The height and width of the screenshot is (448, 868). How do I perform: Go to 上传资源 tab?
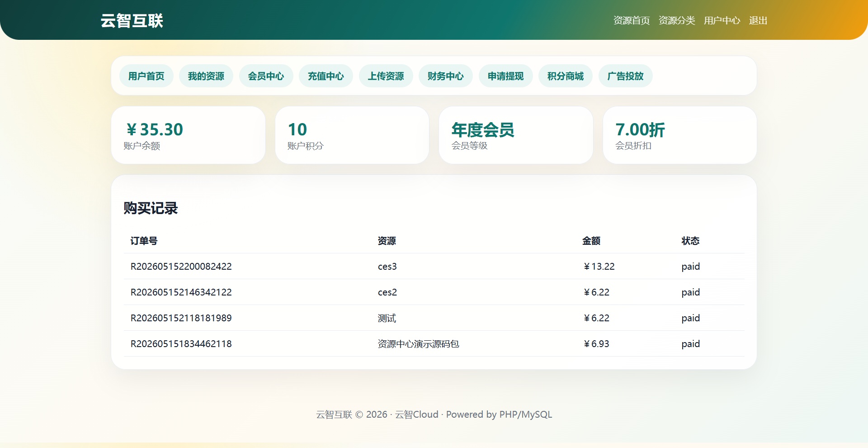386,76
